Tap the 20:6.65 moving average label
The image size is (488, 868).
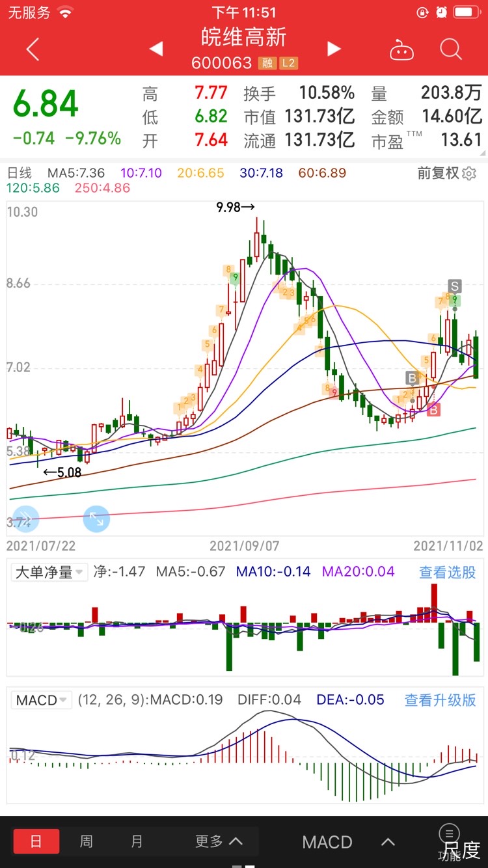(202, 173)
